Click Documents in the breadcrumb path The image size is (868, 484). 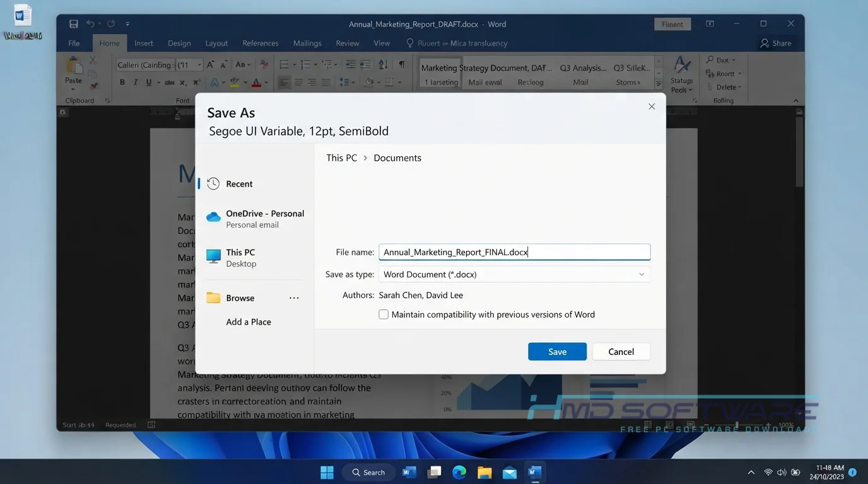397,158
